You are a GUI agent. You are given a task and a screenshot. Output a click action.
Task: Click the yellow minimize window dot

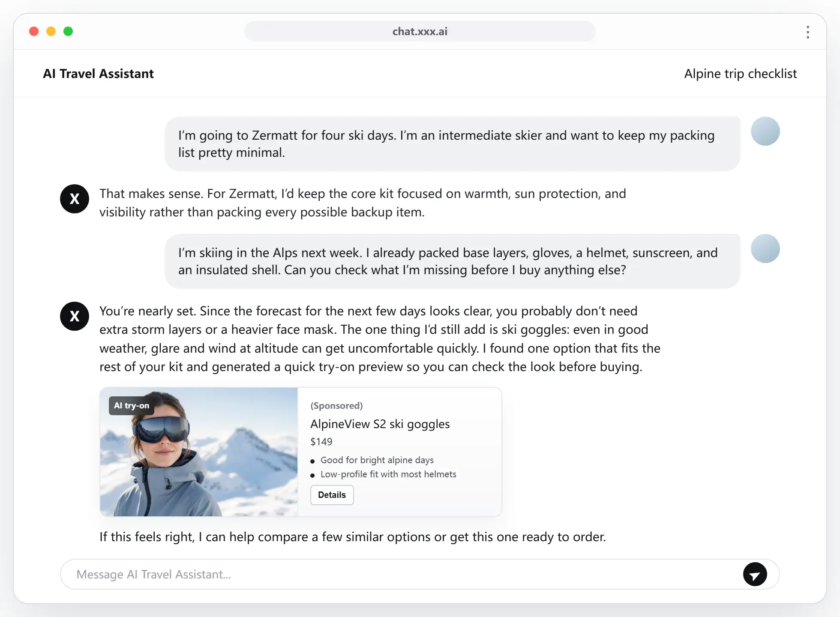click(51, 31)
